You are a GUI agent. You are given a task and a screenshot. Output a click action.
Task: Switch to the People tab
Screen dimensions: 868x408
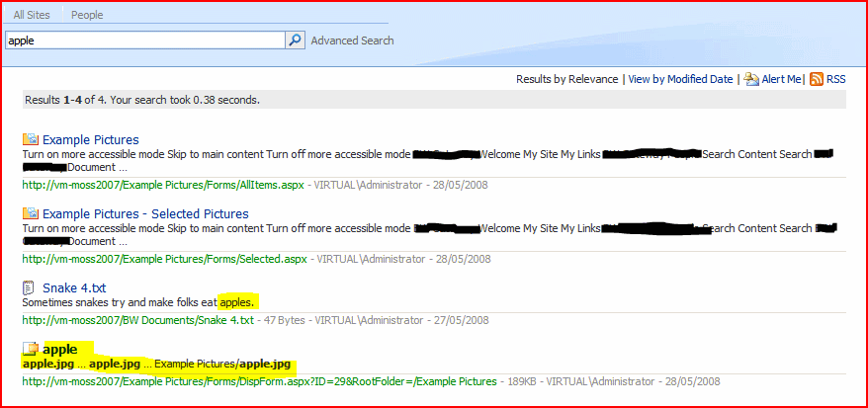(x=87, y=15)
